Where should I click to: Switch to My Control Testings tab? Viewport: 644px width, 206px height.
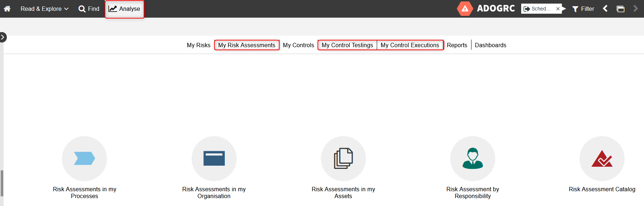coord(347,45)
